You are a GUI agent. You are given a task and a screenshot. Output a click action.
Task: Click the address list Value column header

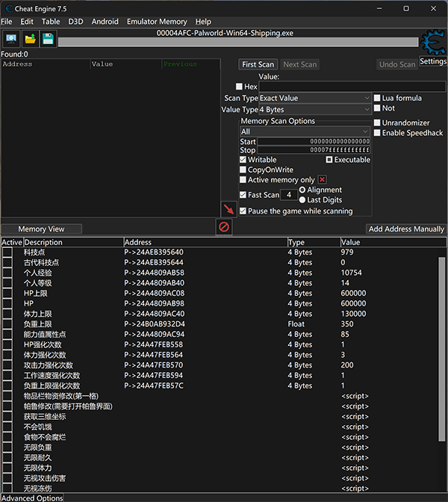393,242
